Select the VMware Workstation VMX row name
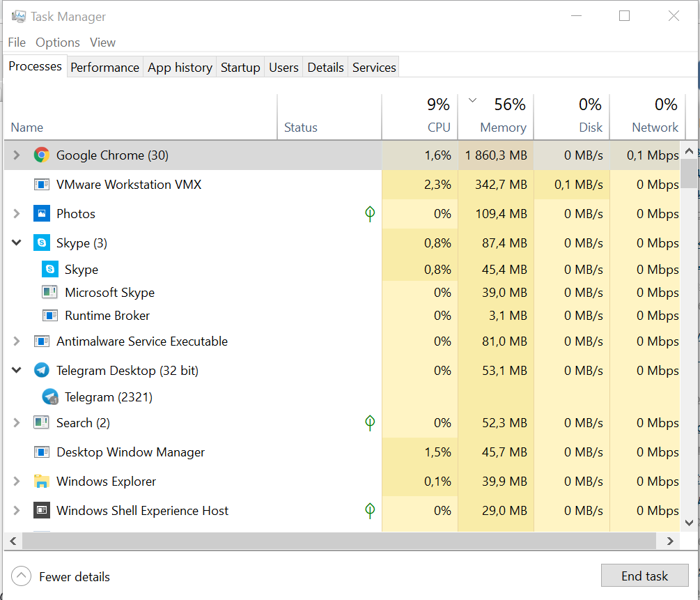The image size is (700, 600). pyautogui.click(x=129, y=185)
